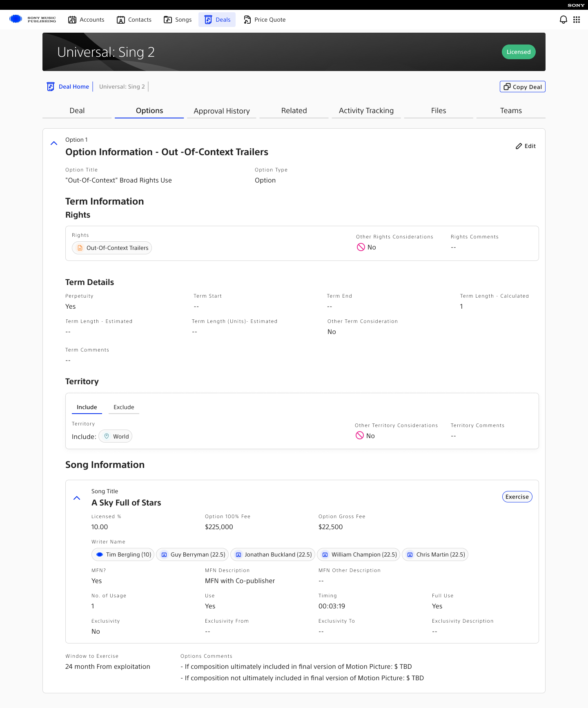Viewport: 588px width, 708px height.
Task: Open Accounts in top navigation
Action: (x=86, y=20)
